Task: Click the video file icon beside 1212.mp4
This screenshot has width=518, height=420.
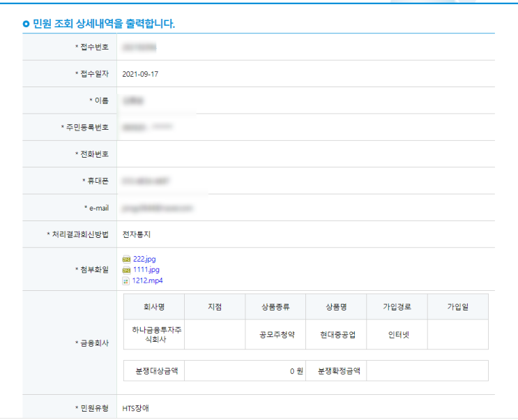Action: click(126, 281)
